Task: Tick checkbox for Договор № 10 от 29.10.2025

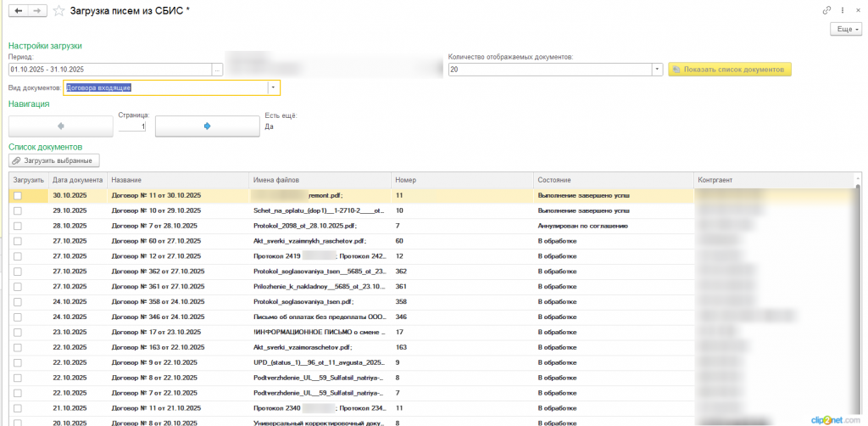Action: point(18,211)
